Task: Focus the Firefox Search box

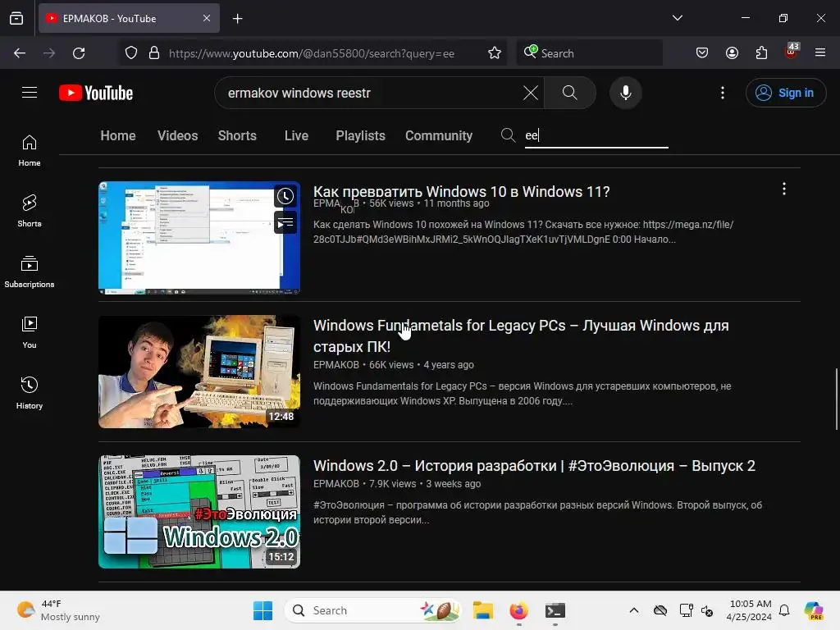Action: pyautogui.click(x=589, y=53)
